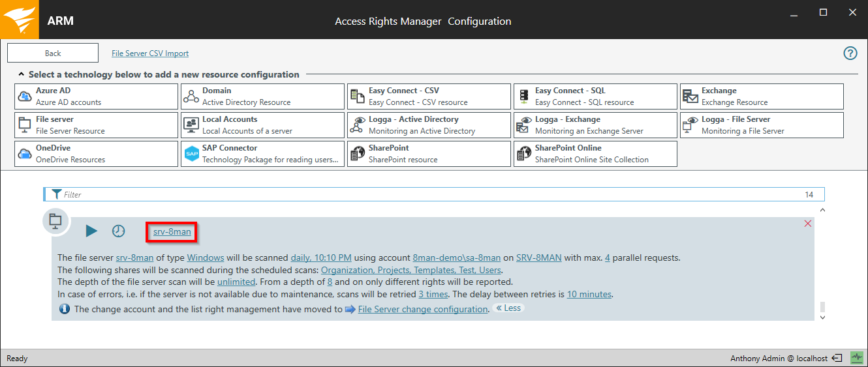This screenshot has width=868, height=367.
Task: Change account 8man-demo\sa-8man link
Action: coord(457,257)
